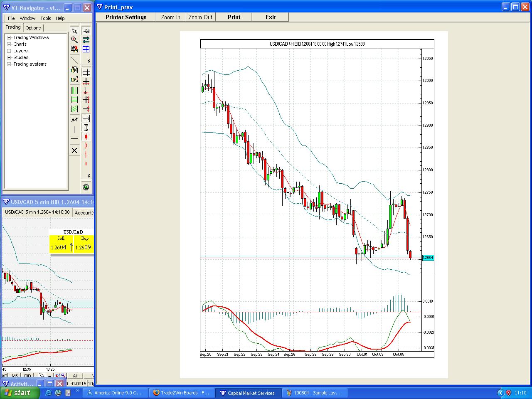Select the vertical line drawing tool

tap(74, 130)
